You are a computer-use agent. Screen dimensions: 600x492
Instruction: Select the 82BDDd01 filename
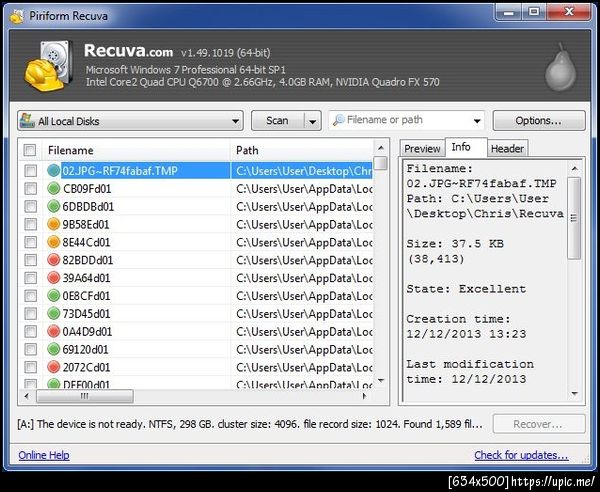pyautogui.click(x=88, y=260)
